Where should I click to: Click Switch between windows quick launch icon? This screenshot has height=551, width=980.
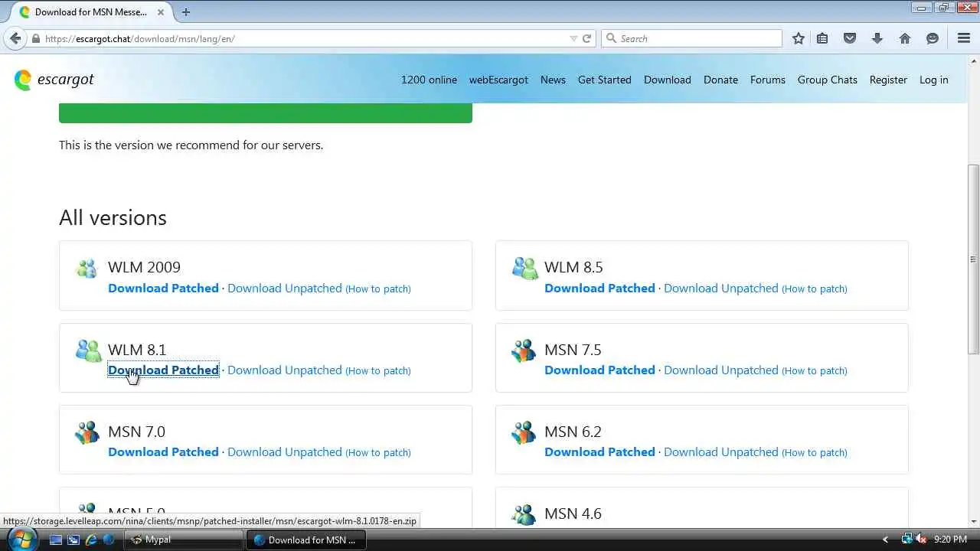click(73, 540)
